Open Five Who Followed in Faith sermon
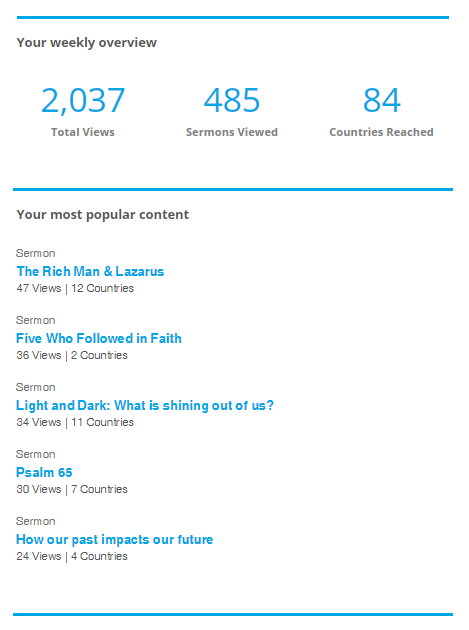The image size is (469, 630). (98, 338)
